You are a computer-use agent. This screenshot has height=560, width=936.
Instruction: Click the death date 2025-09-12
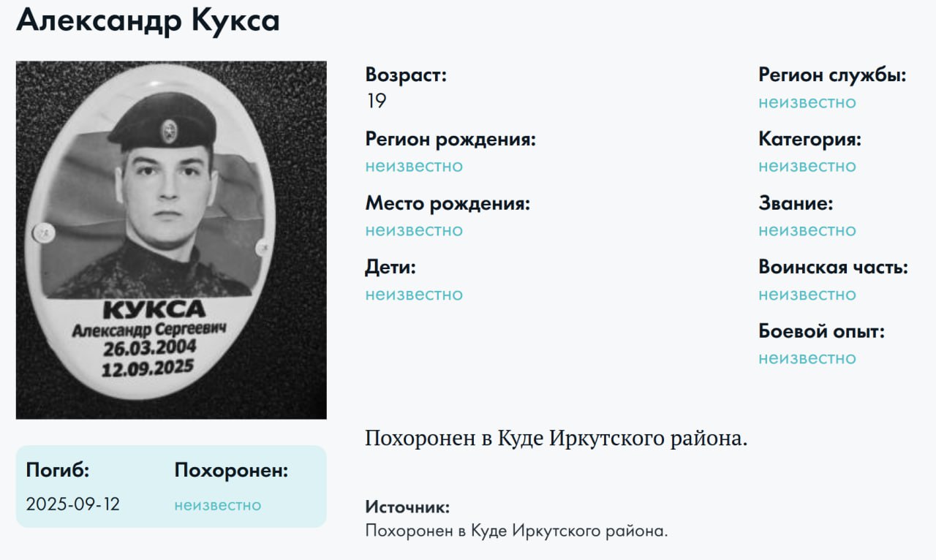pos(73,504)
